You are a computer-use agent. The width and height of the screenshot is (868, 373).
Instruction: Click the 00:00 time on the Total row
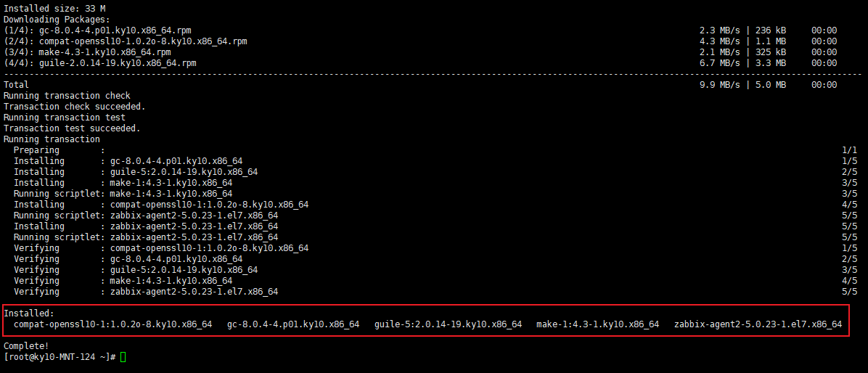[x=824, y=85]
